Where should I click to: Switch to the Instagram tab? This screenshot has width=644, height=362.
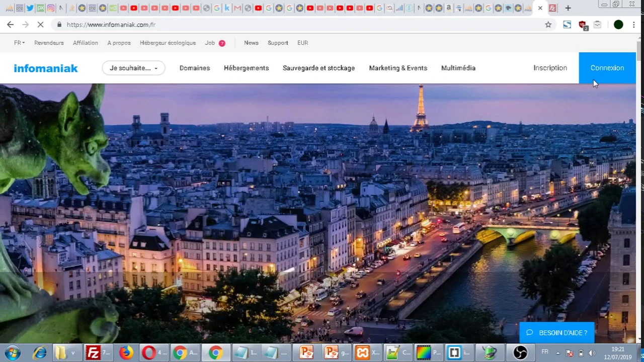pos(51,8)
